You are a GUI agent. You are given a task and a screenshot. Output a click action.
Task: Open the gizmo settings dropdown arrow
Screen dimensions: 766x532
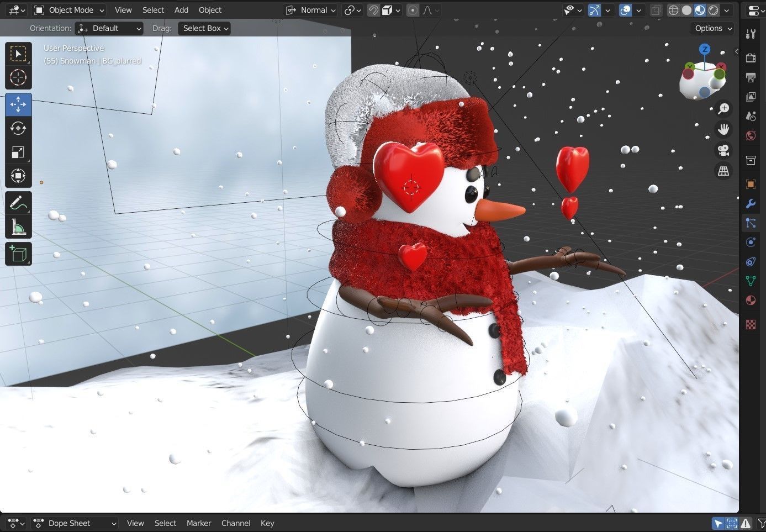608,10
